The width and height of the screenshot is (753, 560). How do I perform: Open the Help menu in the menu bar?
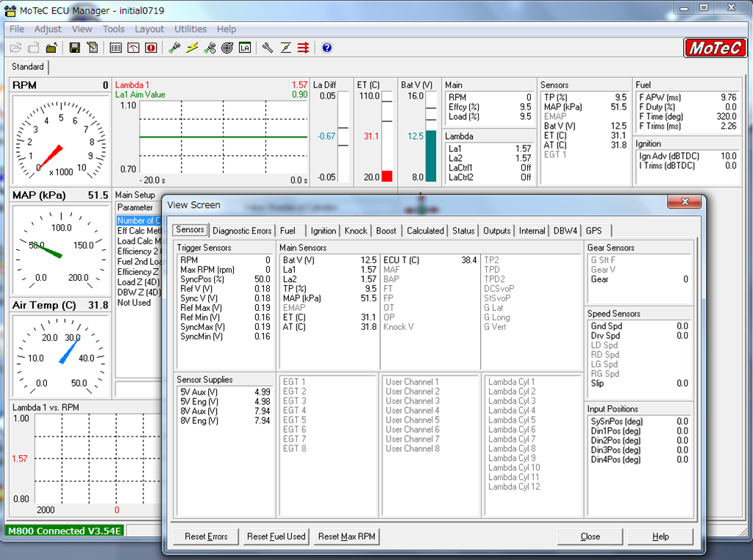[x=226, y=29]
